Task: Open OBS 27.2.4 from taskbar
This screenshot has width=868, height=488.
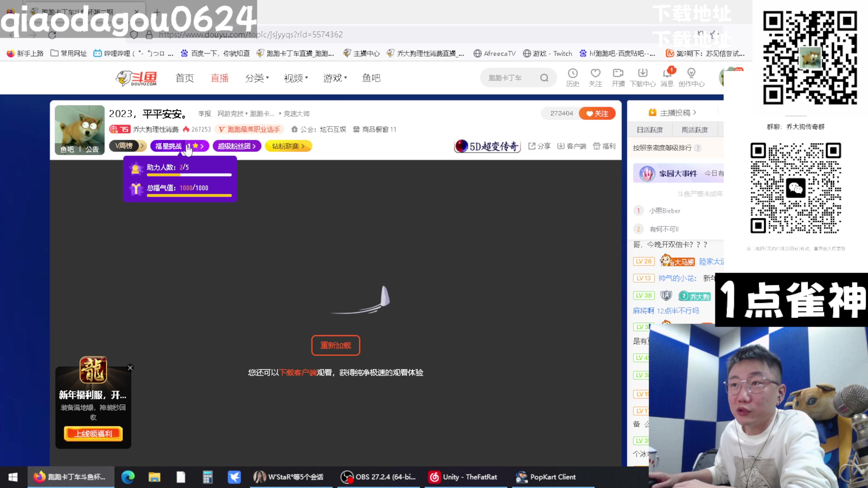Action: pyautogui.click(x=378, y=477)
